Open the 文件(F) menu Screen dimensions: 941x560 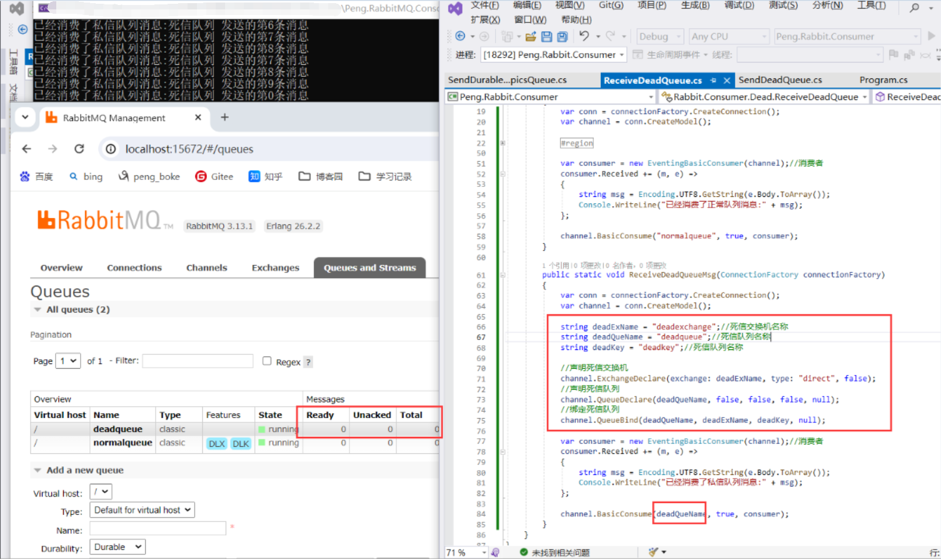click(x=485, y=5)
